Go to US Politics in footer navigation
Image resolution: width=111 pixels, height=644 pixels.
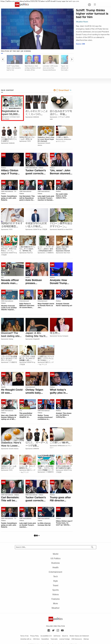click(56, 558)
